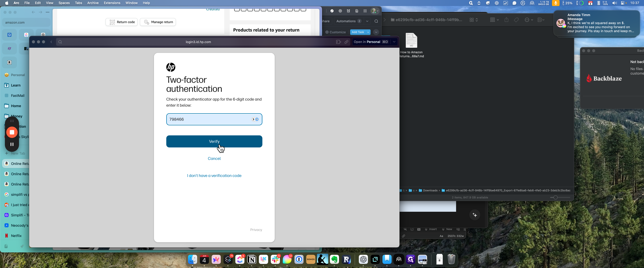Click Manage return on Amazon page

click(158, 22)
